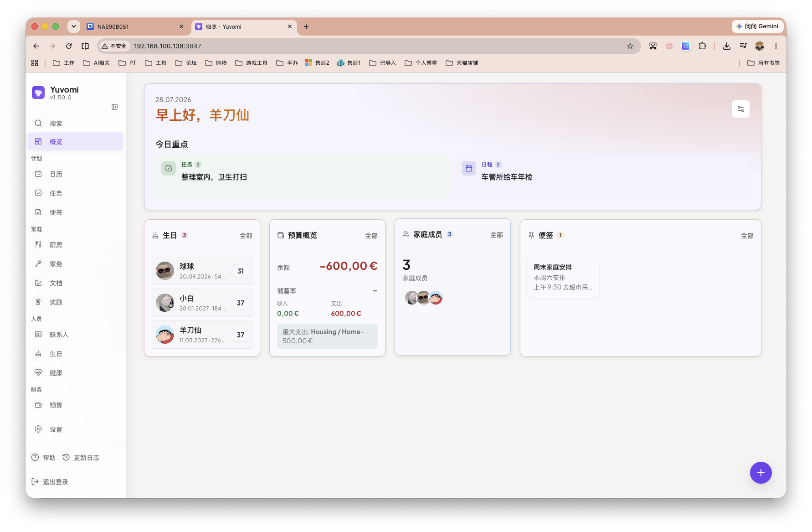The height and width of the screenshot is (532, 812).
Task: Click the 预算 budget wallet icon
Action: click(38, 405)
